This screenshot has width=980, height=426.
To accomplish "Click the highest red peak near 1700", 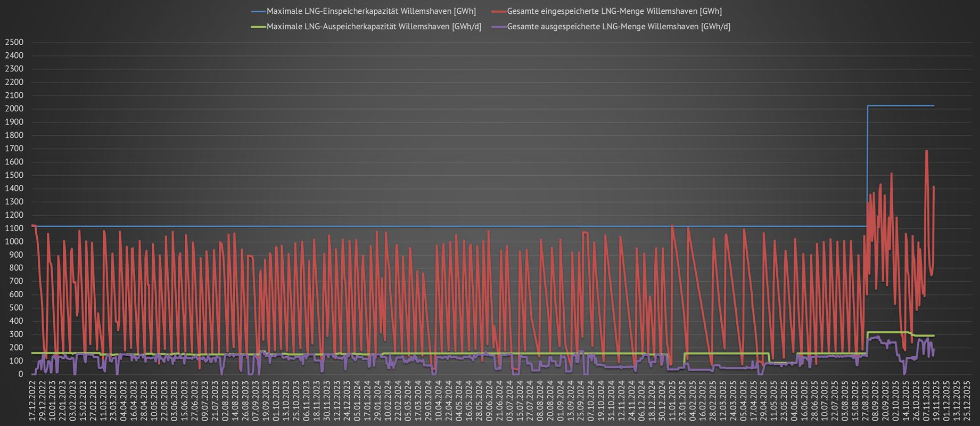I will (926, 152).
